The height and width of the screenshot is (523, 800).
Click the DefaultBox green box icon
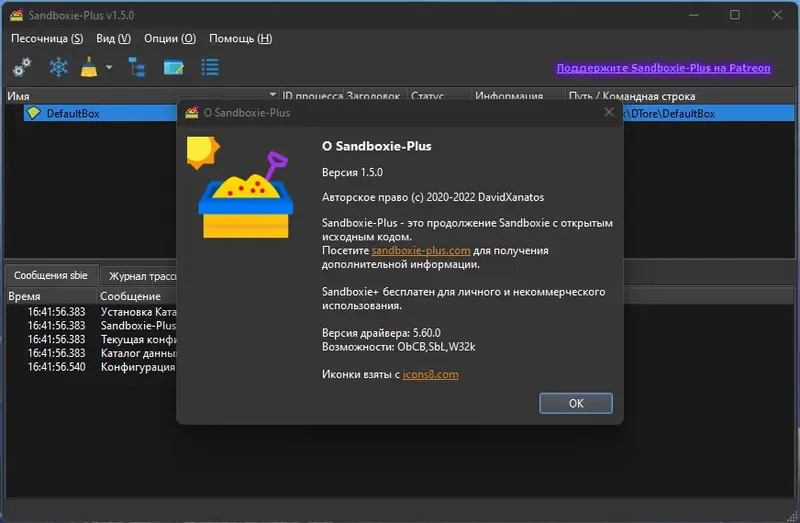coord(34,113)
